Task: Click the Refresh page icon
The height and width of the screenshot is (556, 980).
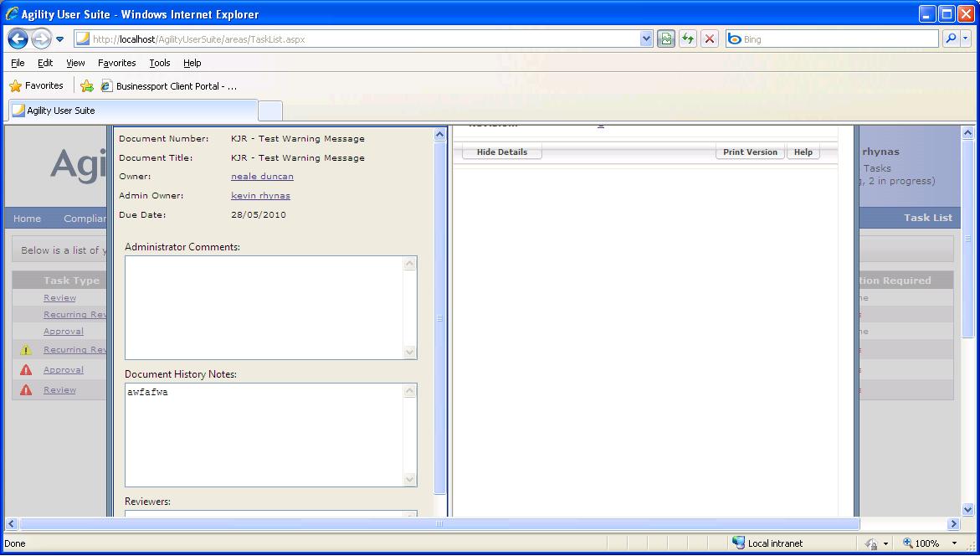Action: [x=688, y=39]
